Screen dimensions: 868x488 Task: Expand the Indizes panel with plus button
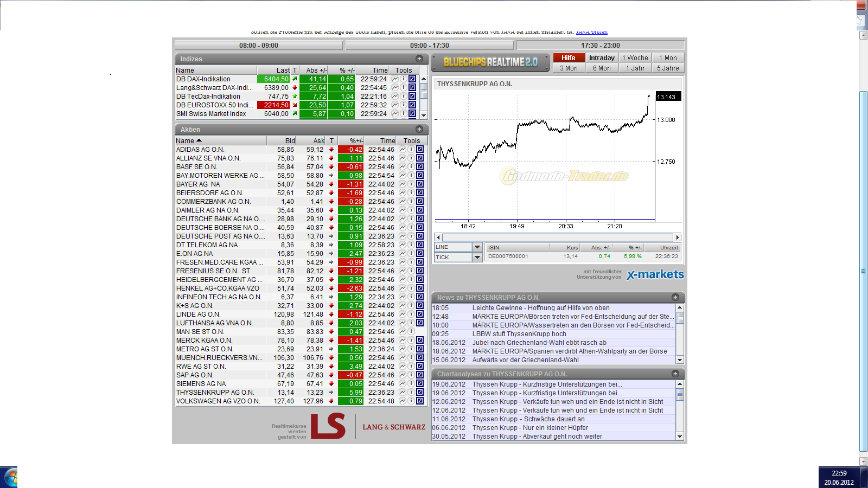click(x=419, y=59)
